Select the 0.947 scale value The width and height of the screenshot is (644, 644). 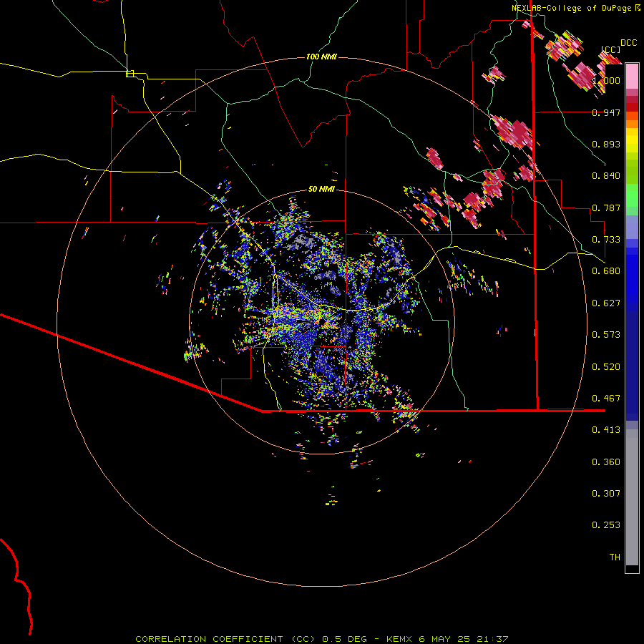click(606, 112)
